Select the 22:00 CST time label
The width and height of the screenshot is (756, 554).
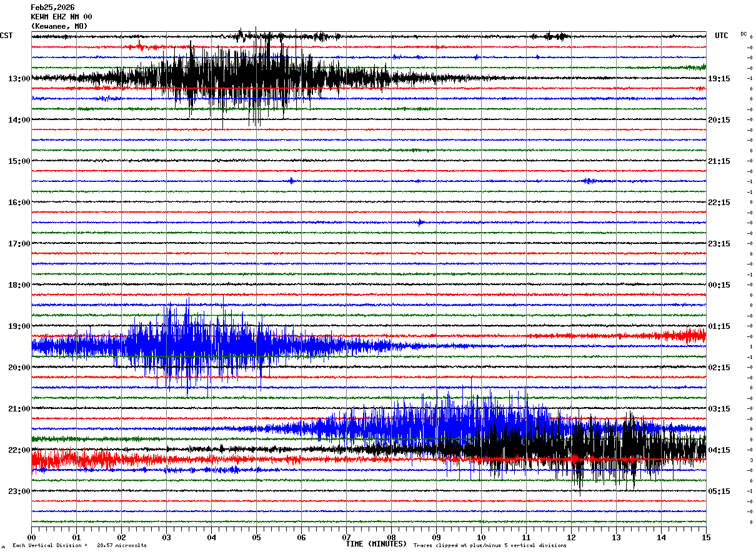pyautogui.click(x=19, y=450)
